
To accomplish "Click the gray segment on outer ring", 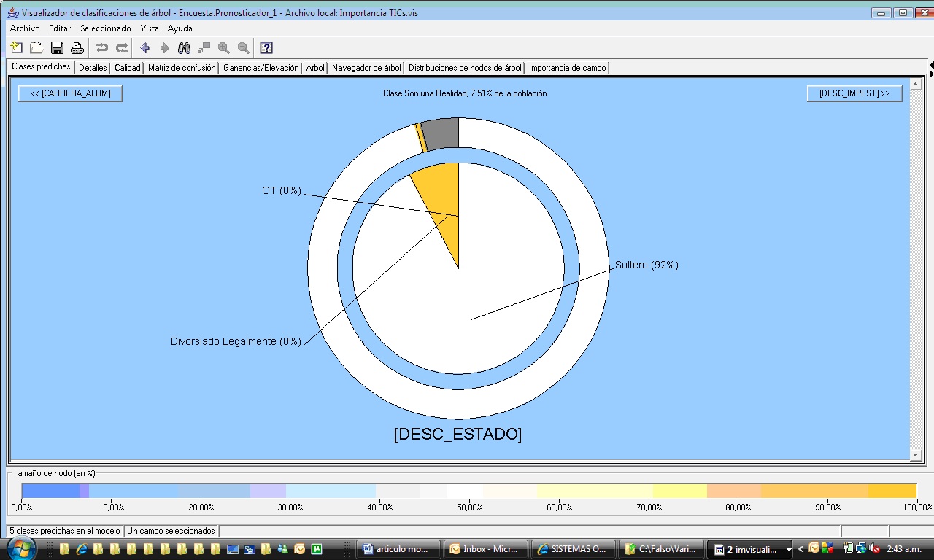I will tap(441, 134).
